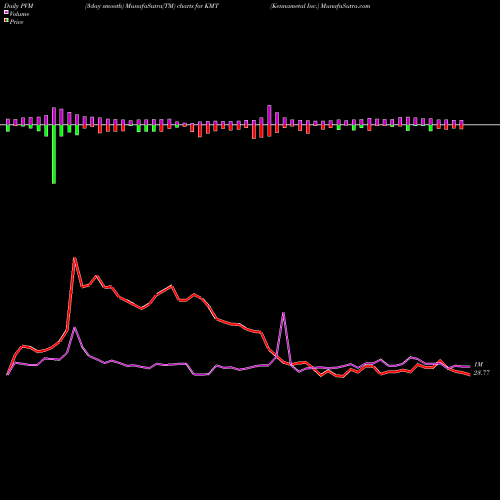Image resolution: width=500 pixels, height=500 pixels.
Task: Click the 'Volume' legend label
Action: [19, 14]
